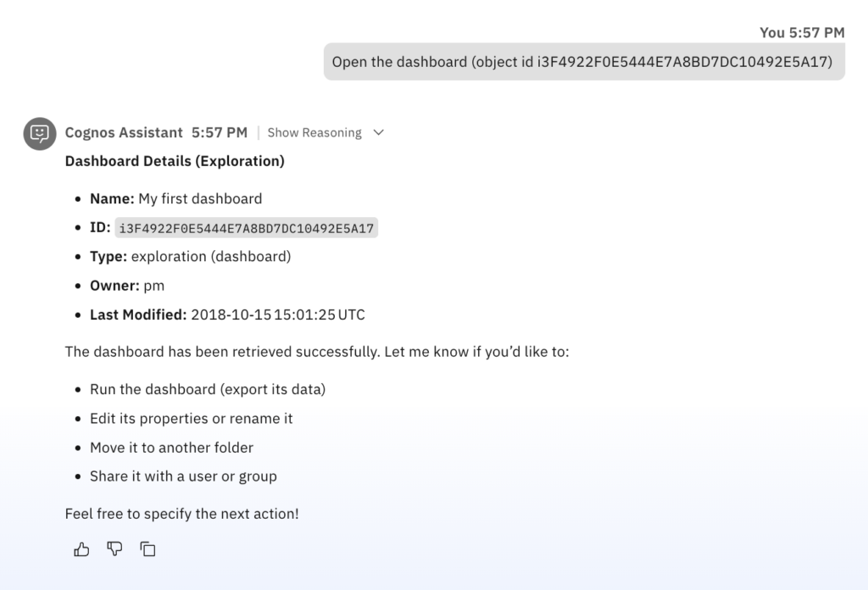Screen dimensions: 868x590
Task: Click the "Run the dashboard" suggestion
Action: (208, 389)
